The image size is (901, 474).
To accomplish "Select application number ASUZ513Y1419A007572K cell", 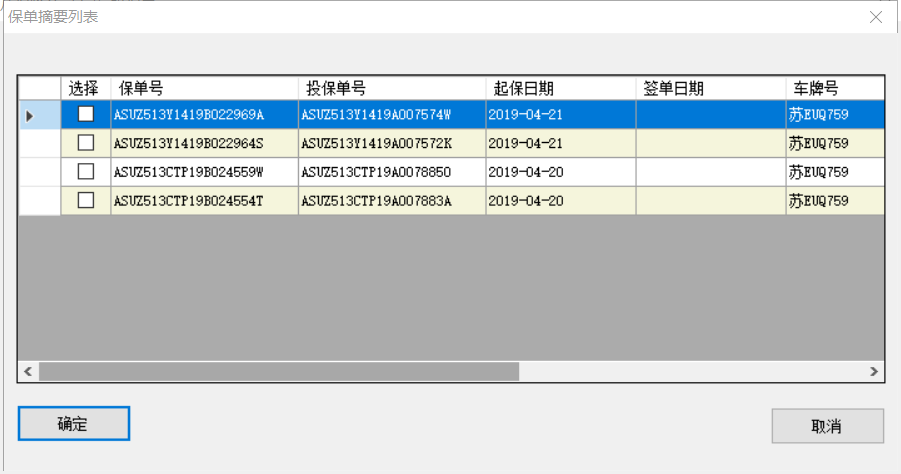I will click(x=392, y=143).
